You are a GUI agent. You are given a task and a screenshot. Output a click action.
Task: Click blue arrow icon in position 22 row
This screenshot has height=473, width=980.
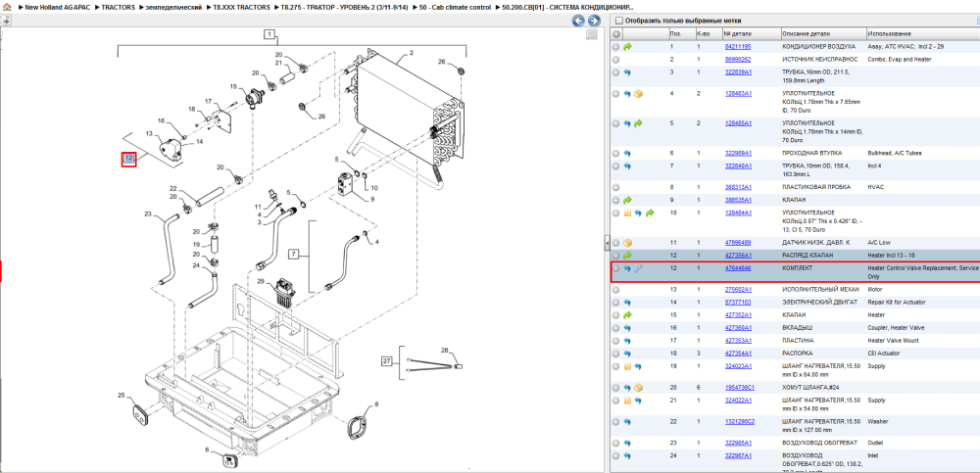627,422
